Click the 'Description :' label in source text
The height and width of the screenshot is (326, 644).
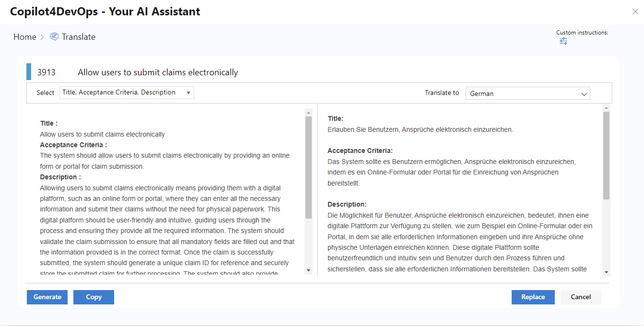(60, 177)
